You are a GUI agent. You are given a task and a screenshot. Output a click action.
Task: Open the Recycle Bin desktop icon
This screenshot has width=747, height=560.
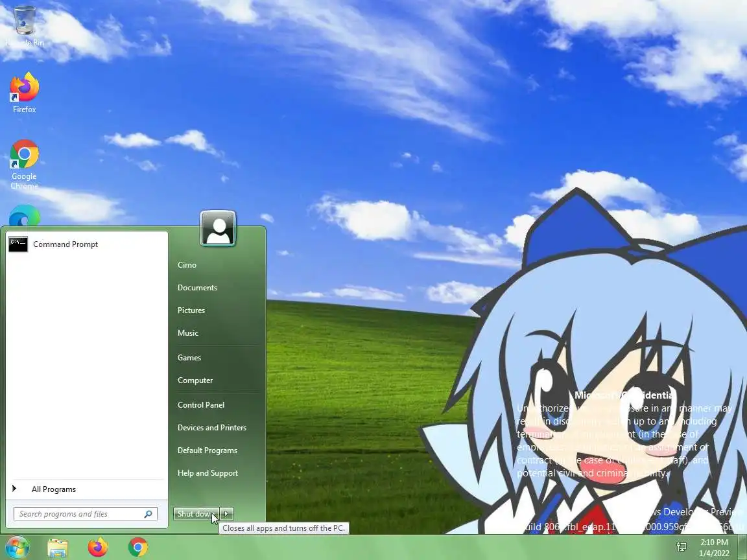pos(25,25)
